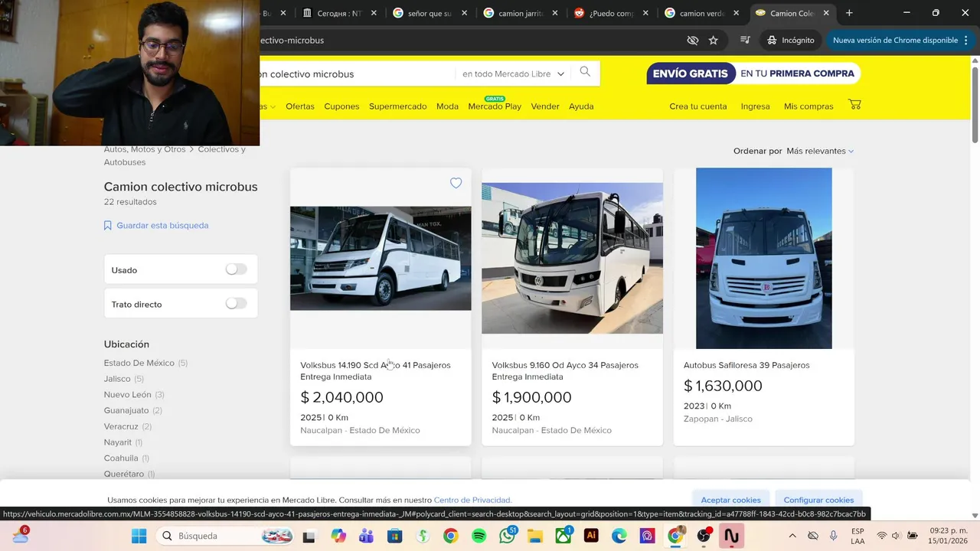Open Adobe Illustrator from the taskbar
980x551 pixels.
point(591,536)
